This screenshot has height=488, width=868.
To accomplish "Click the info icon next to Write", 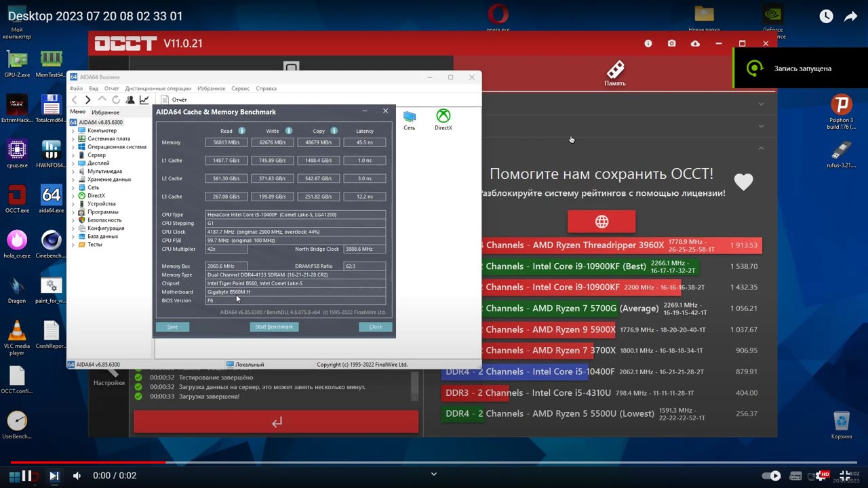I will [288, 131].
